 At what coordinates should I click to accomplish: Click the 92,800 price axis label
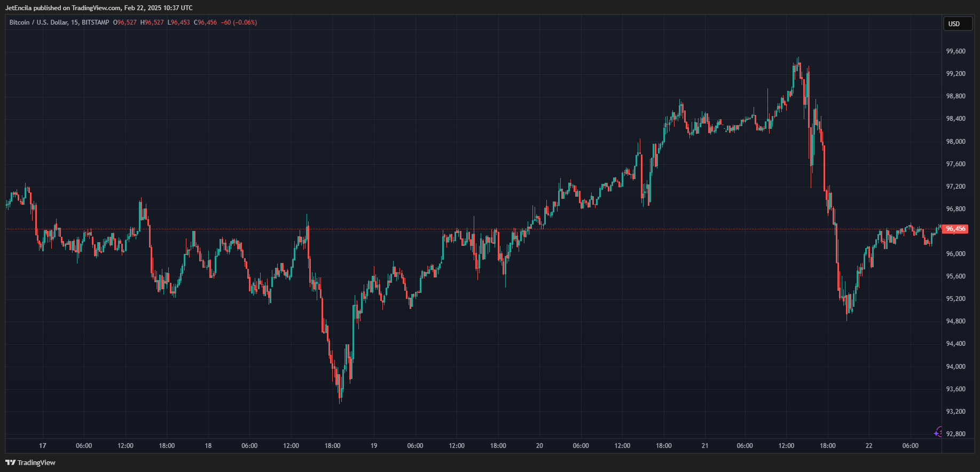(x=955, y=434)
